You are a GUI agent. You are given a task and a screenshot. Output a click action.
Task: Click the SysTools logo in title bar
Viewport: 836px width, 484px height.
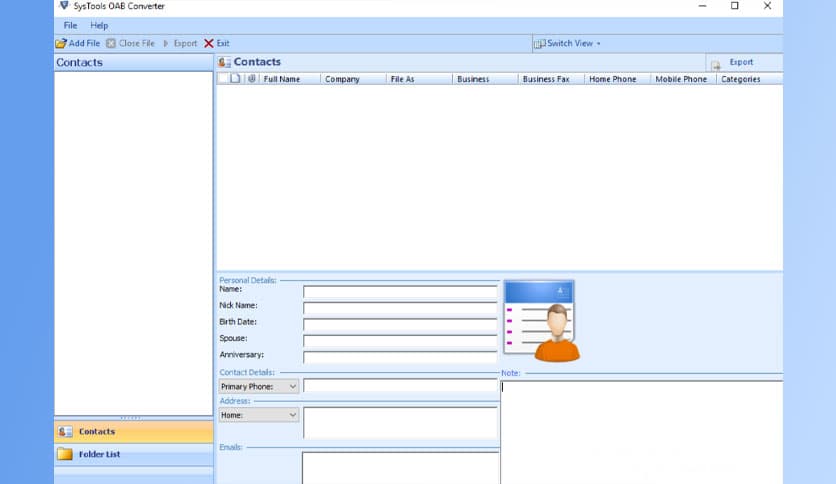(x=64, y=6)
